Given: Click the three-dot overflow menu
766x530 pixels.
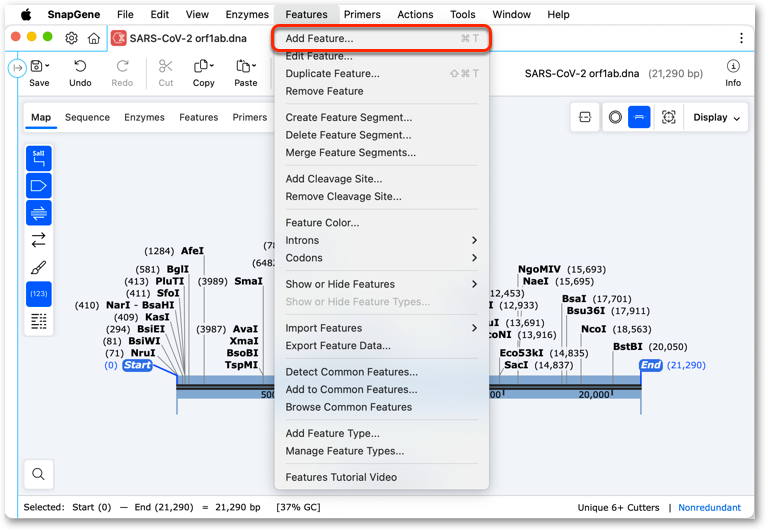Looking at the screenshot, I should coord(741,38).
